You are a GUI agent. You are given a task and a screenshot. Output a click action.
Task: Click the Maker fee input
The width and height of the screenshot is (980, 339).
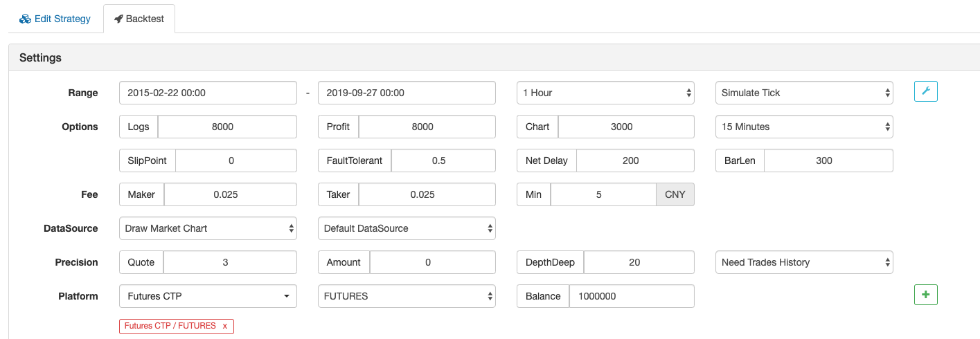pos(230,194)
